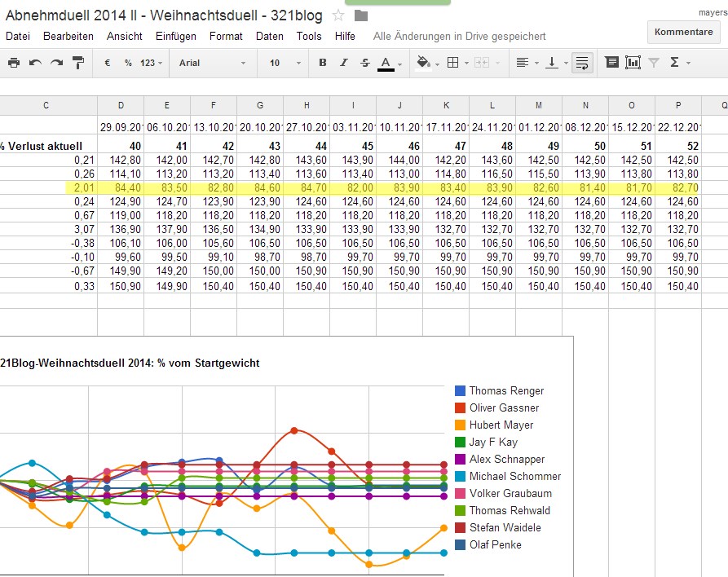This screenshot has height=577, width=728.
Task: Open the Tools menu
Action: coord(309,36)
